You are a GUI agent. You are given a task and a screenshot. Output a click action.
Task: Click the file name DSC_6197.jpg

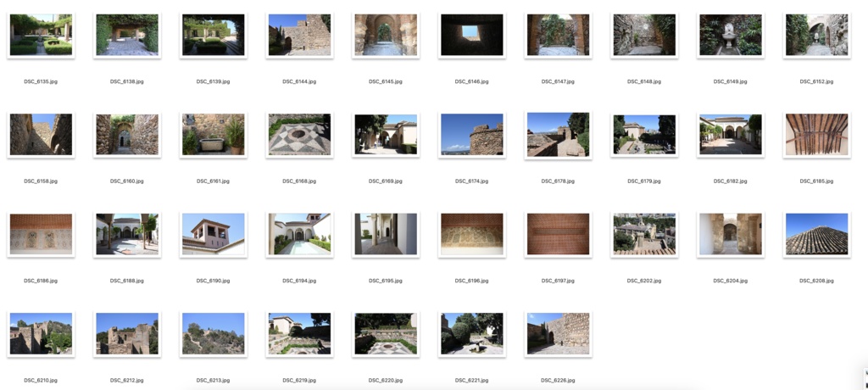(558, 281)
